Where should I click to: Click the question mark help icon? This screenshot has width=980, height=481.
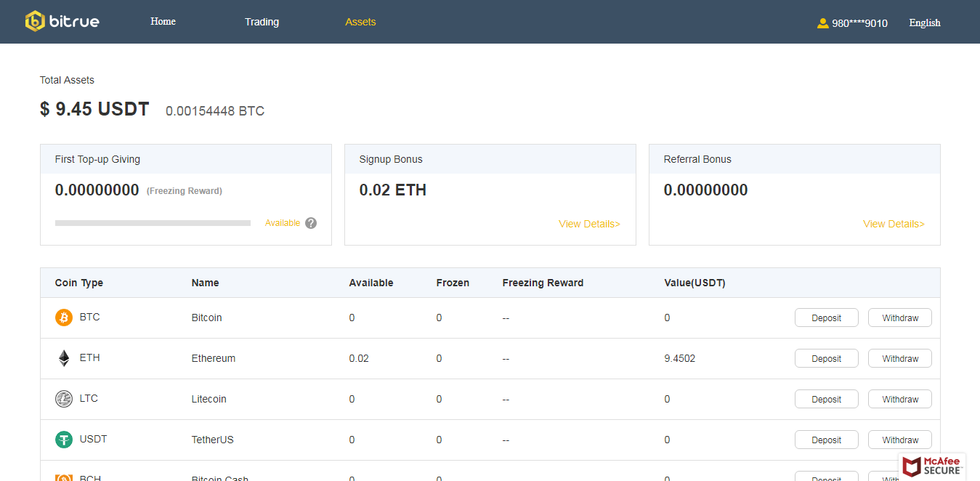point(311,223)
